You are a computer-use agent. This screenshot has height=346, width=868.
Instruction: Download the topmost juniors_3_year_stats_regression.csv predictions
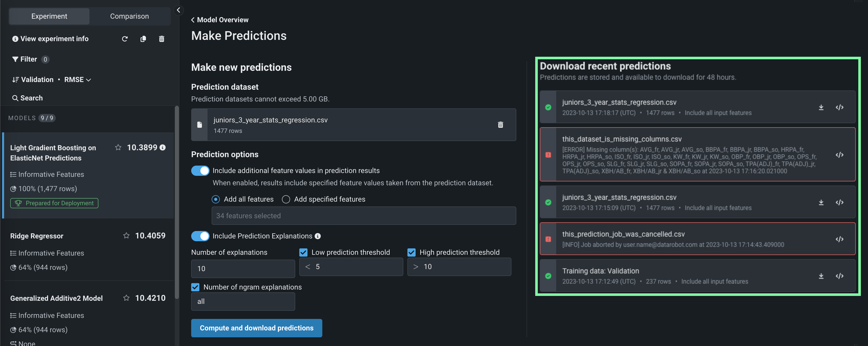point(821,108)
